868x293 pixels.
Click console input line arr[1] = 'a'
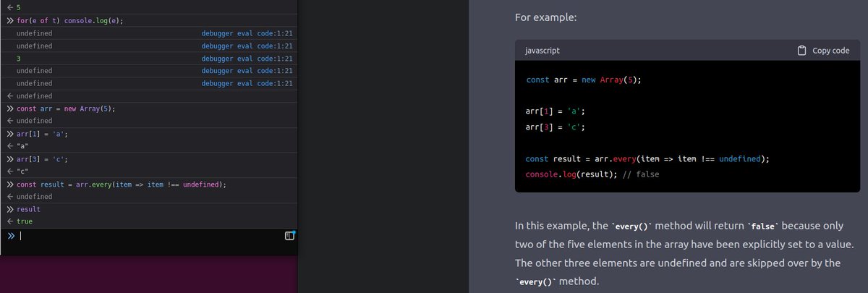[x=42, y=134]
